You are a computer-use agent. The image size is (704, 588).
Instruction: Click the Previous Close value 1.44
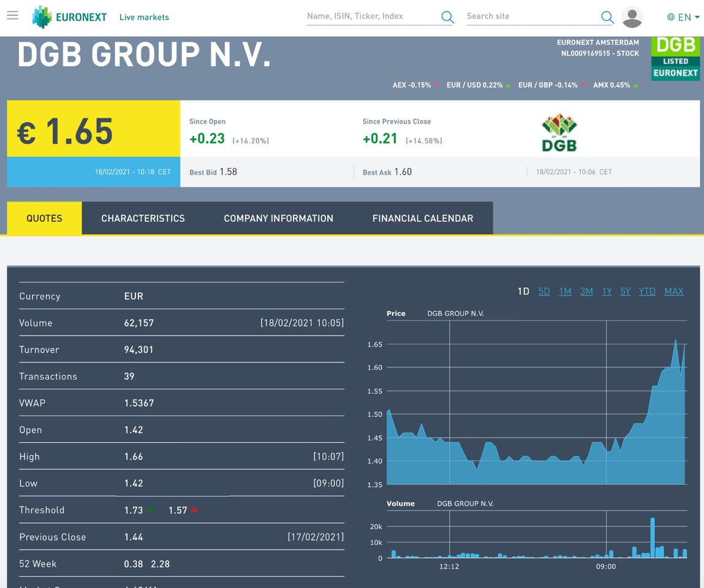[134, 537]
